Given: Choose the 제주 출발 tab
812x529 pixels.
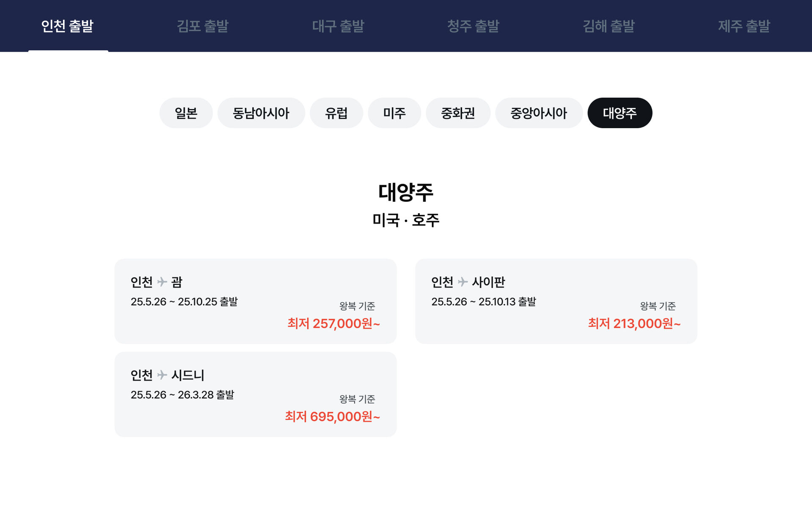Looking at the screenshot, I should point(744,26).
